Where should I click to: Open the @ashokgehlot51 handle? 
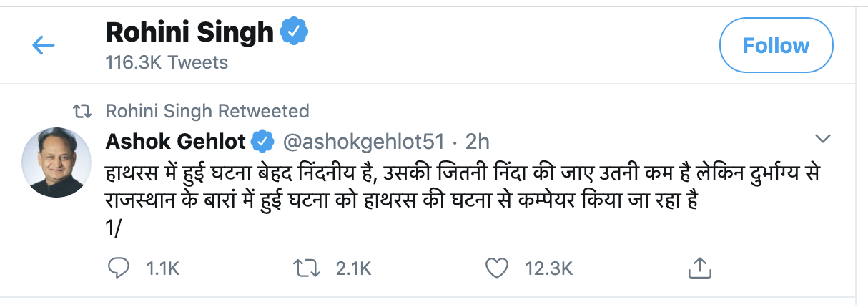[364, 141]
